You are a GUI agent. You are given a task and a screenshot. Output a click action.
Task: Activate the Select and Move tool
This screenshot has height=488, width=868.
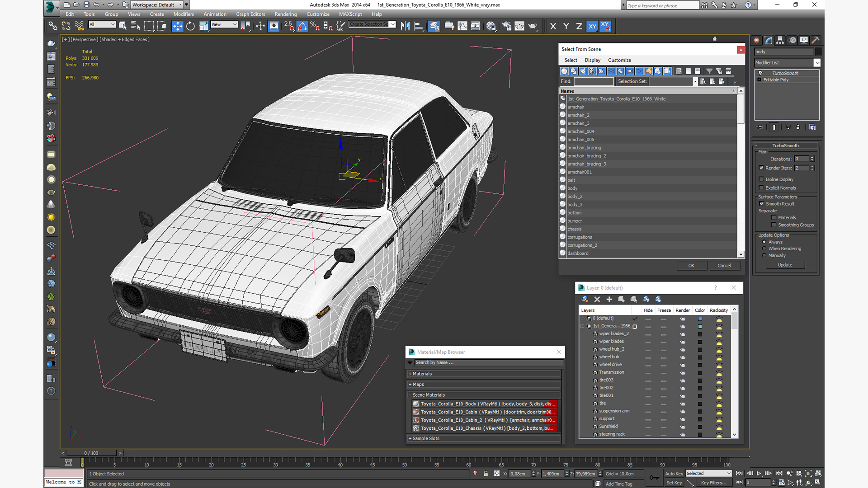coord(178,26)
